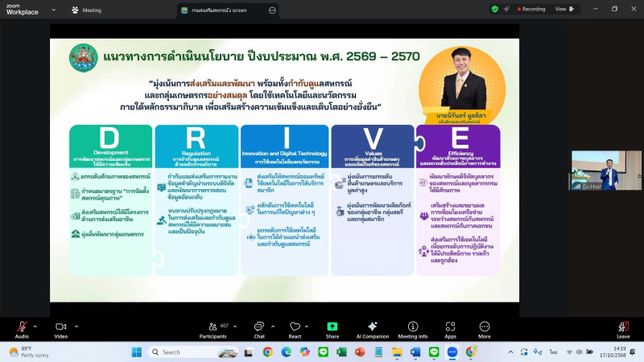Image resolution: width=644 pixels, height=362 pixels.
Task: Select the Meeting tab in title bar
Action: click(87, 10)
